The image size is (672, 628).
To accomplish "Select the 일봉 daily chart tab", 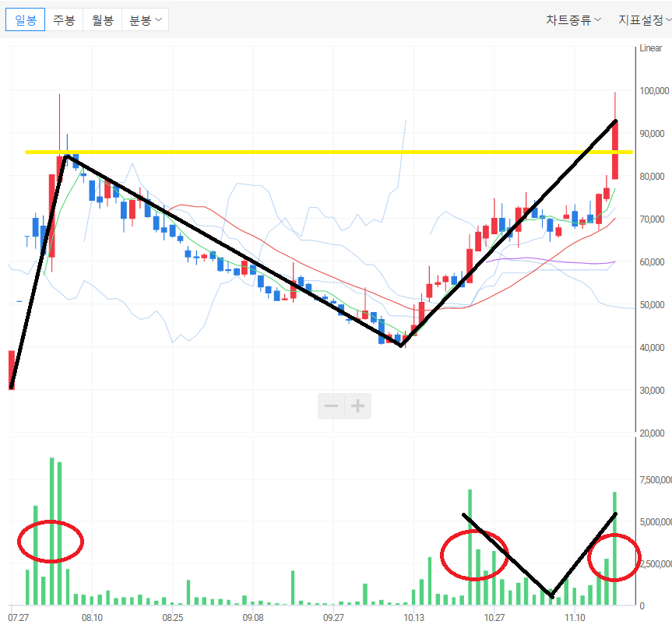I will [25, 19].
